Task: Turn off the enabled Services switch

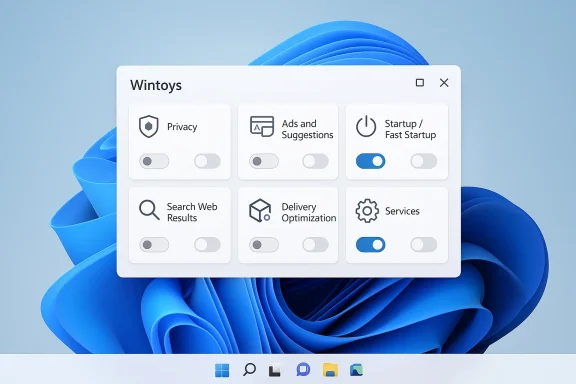Action: (371, 245)
